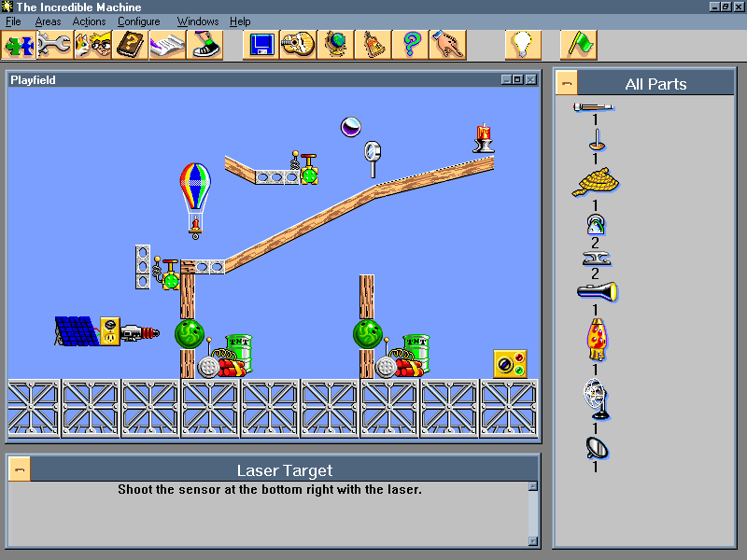Click the guitar music icon

[x=298, y=45]
